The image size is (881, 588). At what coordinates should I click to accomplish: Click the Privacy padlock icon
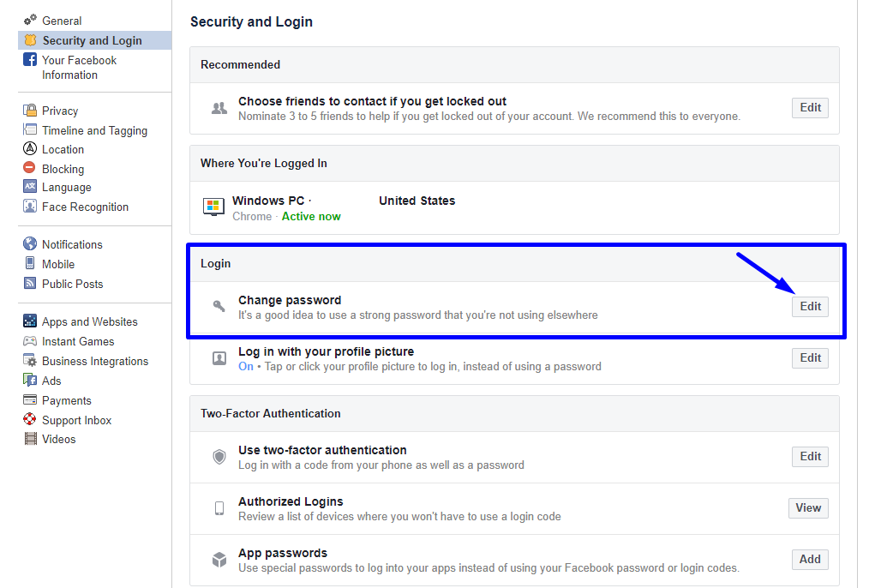30,111
